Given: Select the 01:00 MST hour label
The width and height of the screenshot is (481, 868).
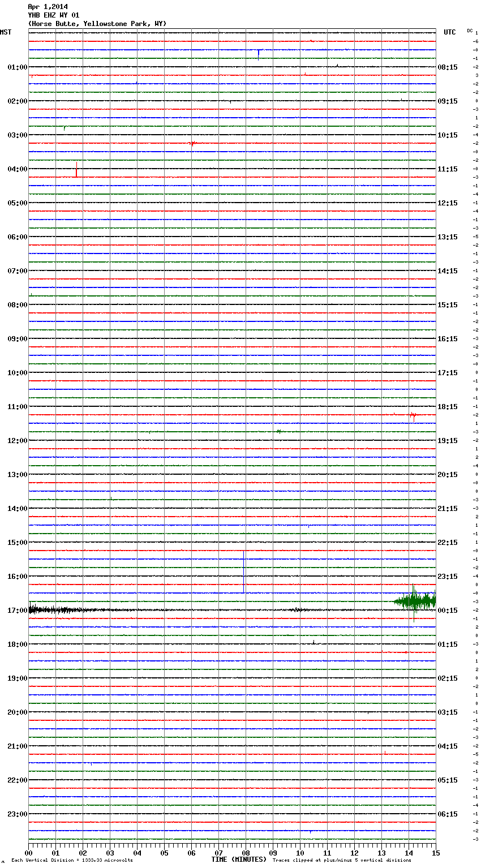Looking at the screenshot, I should [x=17, y=67].
